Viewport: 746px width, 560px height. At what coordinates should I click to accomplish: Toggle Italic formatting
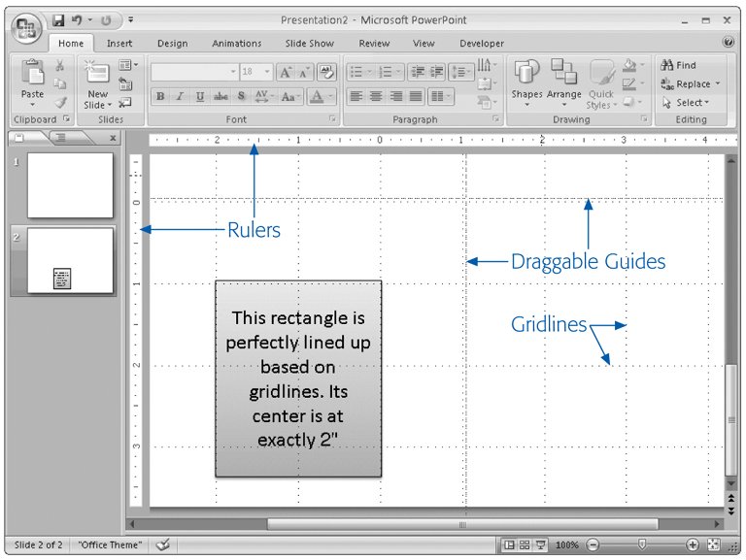pyautogui.click(x=180, y=96)
